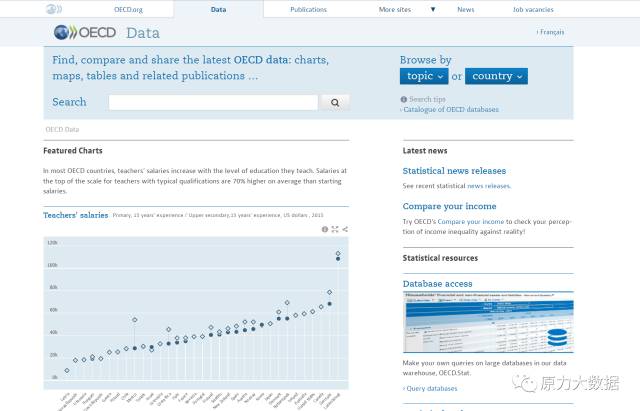Click the inline Compare your income link
Image resolution: width=640 pixels, height=411 pixels.
(x=471, y=222)
